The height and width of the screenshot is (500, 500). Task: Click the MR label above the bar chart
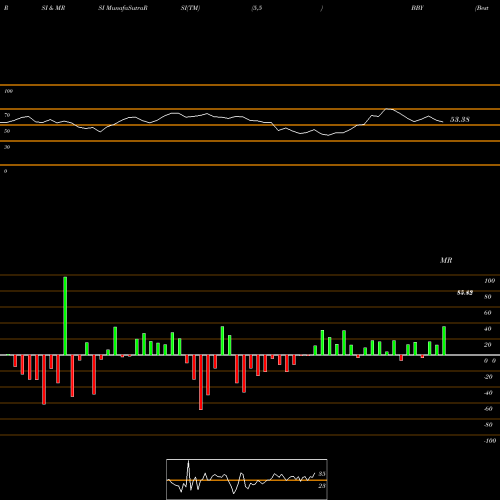tap(446, 260)
